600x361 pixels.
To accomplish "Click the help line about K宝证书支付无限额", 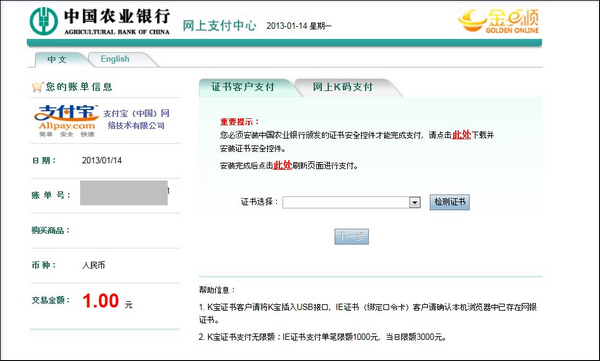I will tap(323, 337).
